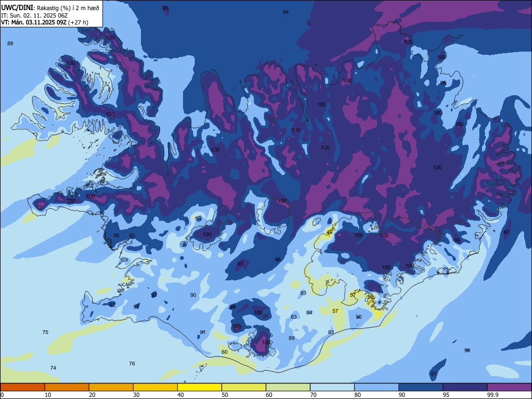
Task: Click the valid time line "VT: Mán. 03.11.2025 09Z"
Action: pos(34,22)
